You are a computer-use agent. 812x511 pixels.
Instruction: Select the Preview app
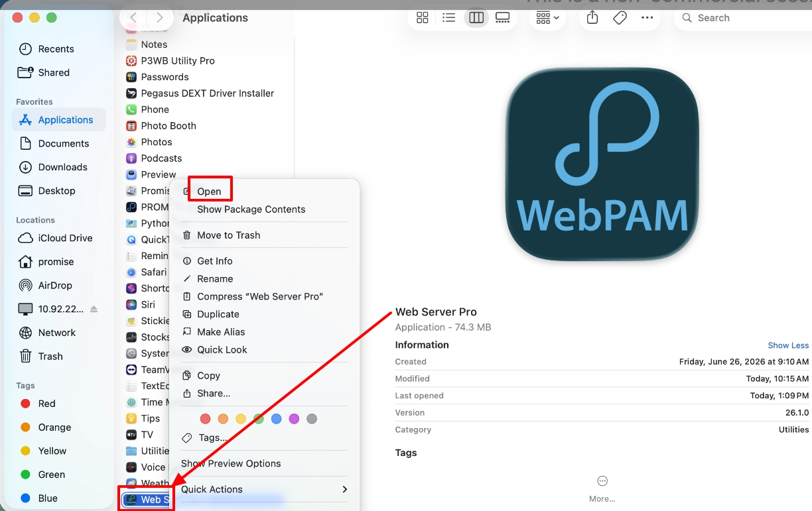[x=159, y=175]
